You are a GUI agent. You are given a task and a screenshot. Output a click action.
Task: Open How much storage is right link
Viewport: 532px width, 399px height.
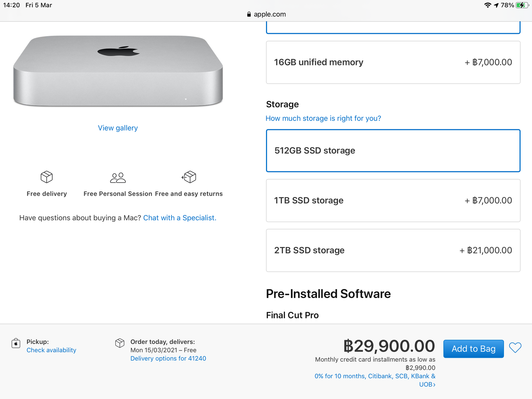[x=323, y=118]
